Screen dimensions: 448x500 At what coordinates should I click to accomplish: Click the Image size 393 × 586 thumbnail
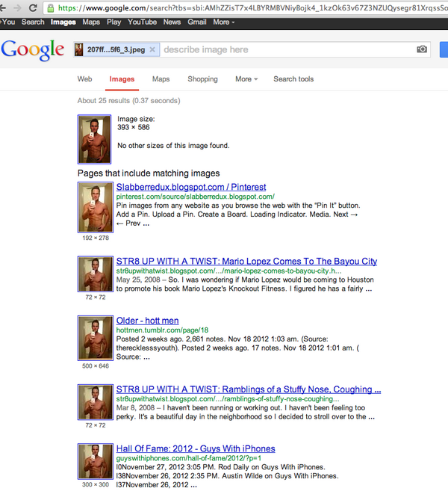94,139
